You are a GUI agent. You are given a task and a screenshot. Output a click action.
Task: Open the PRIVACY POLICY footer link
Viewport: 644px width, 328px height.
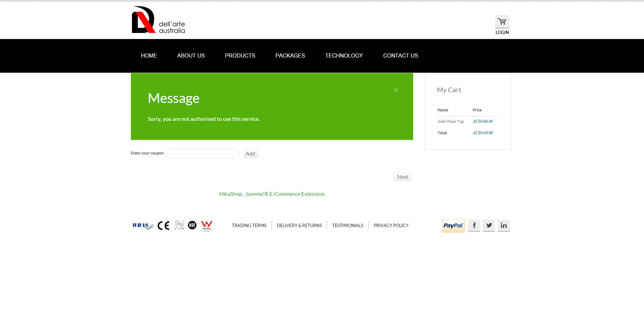tap(391, 226)
